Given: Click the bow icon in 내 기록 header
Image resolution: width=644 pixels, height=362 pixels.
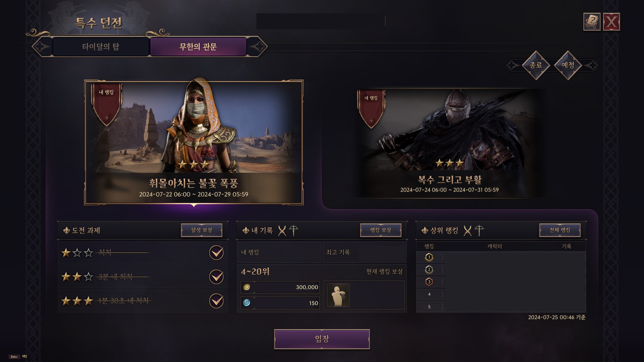Looking at the screenshot, I should [293, 230].
